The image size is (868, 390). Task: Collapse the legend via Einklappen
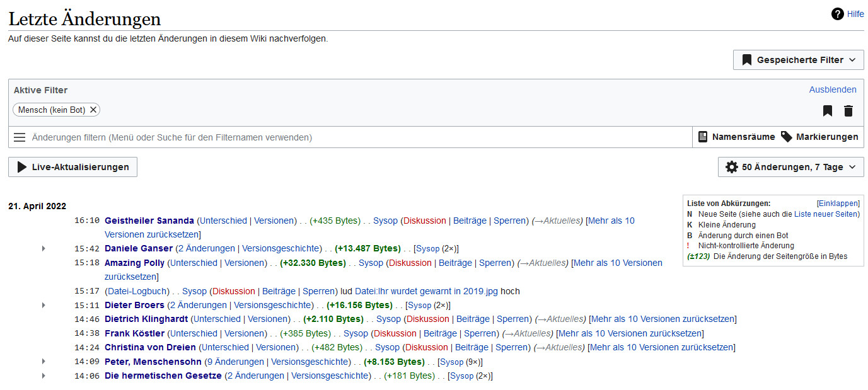pos(838,204)
